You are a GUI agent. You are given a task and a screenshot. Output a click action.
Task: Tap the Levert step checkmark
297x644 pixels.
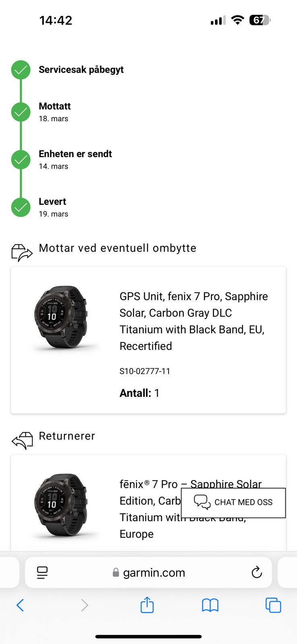point(21,207)
